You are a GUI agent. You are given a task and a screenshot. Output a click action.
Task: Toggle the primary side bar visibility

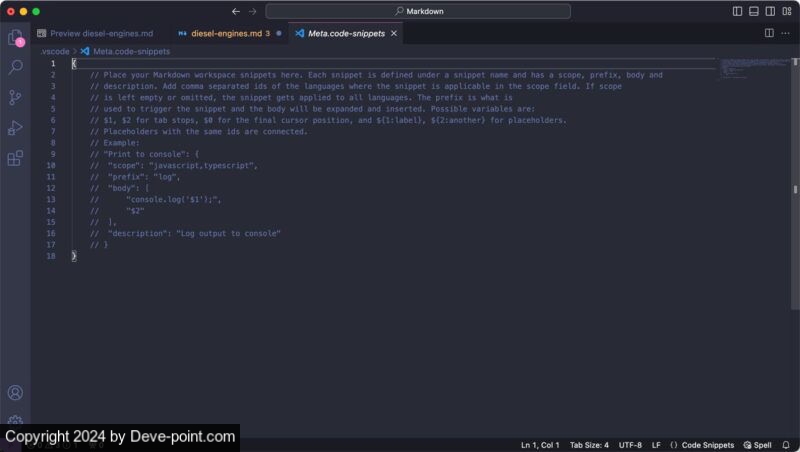[x=737, y=11]
